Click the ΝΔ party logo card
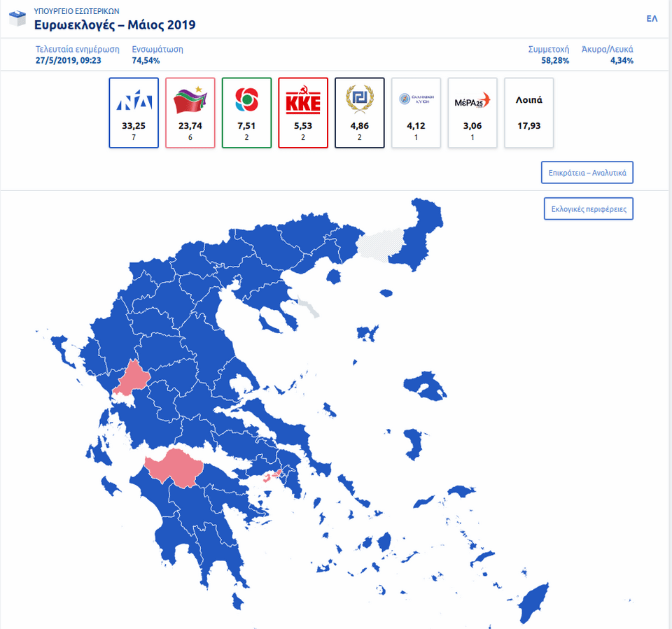Image resolution: width=672 pixels, height=629 pixels. (x=134, y=113)
